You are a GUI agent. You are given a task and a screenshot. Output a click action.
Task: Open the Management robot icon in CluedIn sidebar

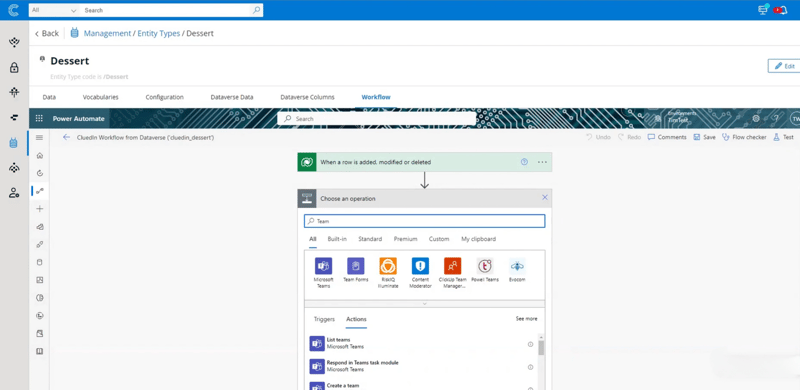pyautogui.click(x=14, y=143)
